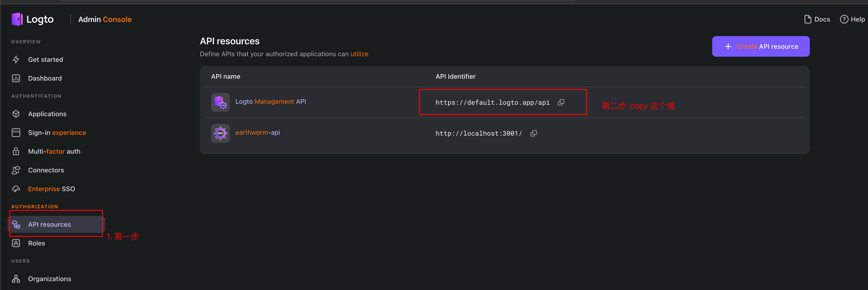This screenshot has height=290, width=868.
Task: Copy the http://localhost:3001/ identifier
Action: [x=533, y=133]
